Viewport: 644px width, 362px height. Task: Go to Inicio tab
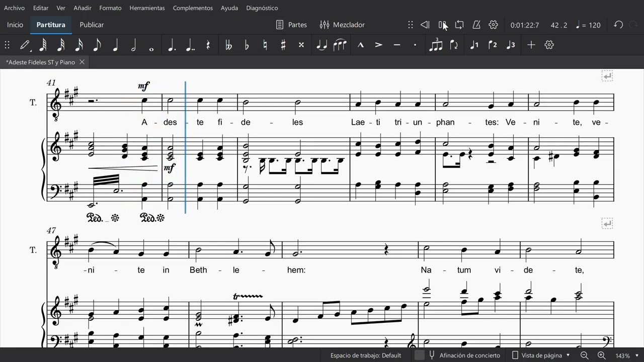pos(15,25)
